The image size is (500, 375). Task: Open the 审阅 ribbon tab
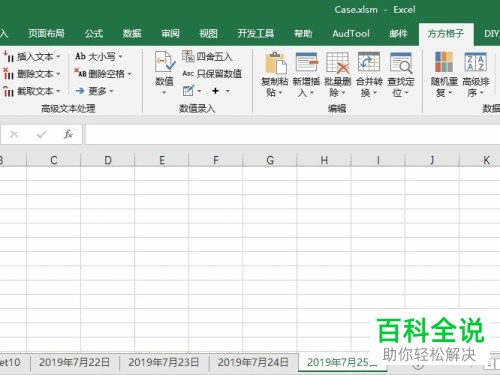(170, 33)
